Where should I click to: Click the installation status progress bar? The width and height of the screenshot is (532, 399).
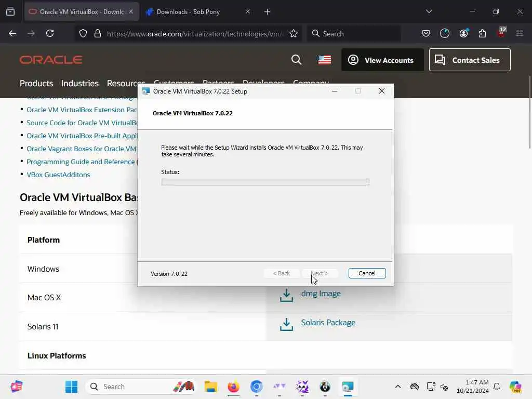(x=265, y=182)
